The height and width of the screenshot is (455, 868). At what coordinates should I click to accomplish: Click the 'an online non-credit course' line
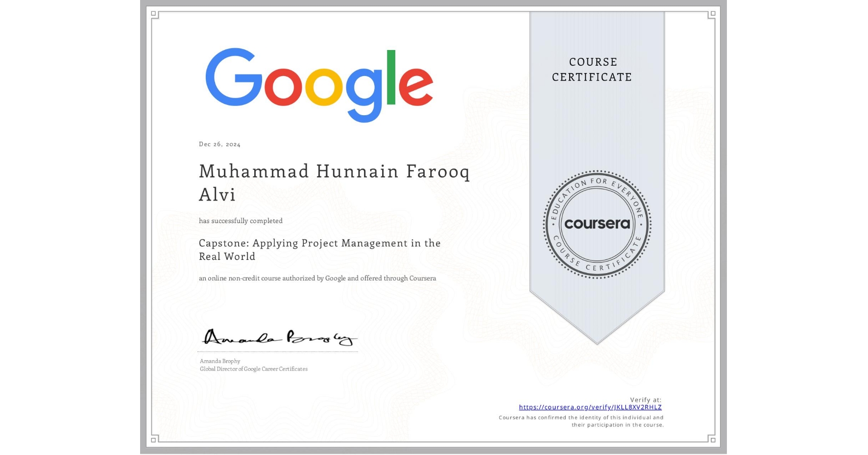point(317,278)
